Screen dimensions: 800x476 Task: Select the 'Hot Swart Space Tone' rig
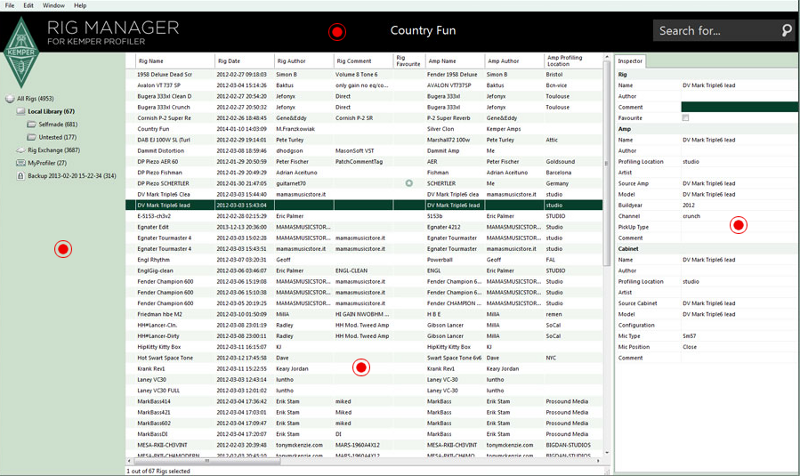click(364, 358)
